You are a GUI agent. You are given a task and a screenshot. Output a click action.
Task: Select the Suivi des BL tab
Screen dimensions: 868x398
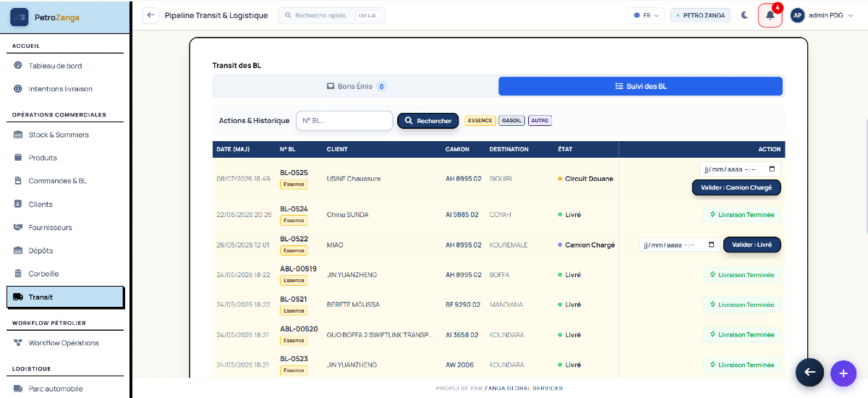click(640, 86)
